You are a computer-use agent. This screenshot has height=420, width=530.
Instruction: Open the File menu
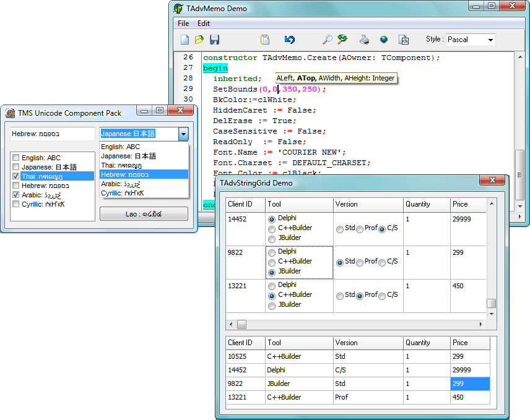(x=183, y=24)
